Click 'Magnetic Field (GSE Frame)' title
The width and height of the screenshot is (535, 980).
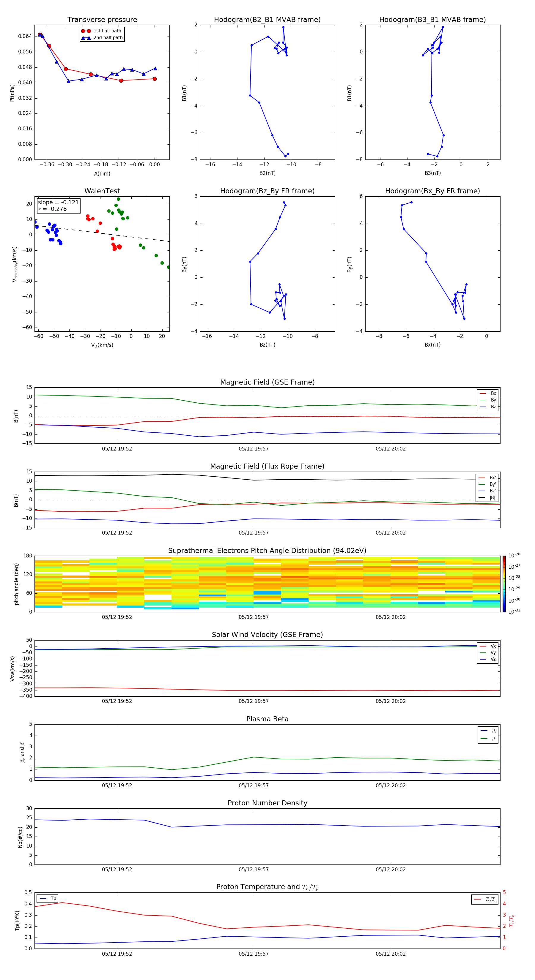267,382
